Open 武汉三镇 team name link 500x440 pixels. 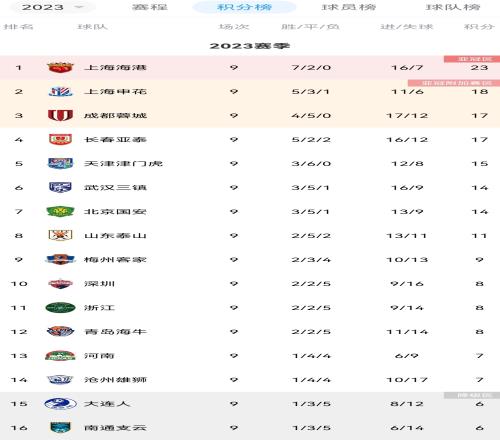point(115,188)
